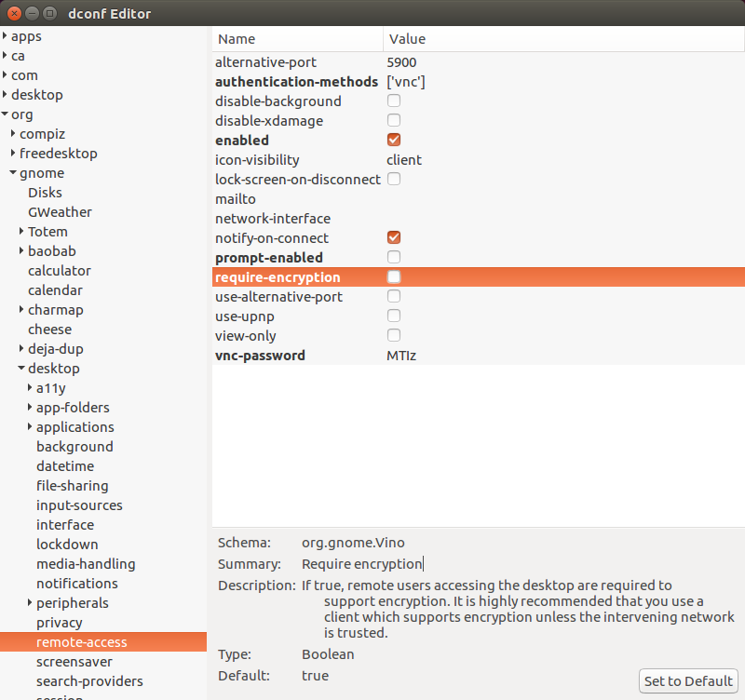Collapse the gnome tree node
This screenshot has height=700, width=745.
(x=13, y=172)
